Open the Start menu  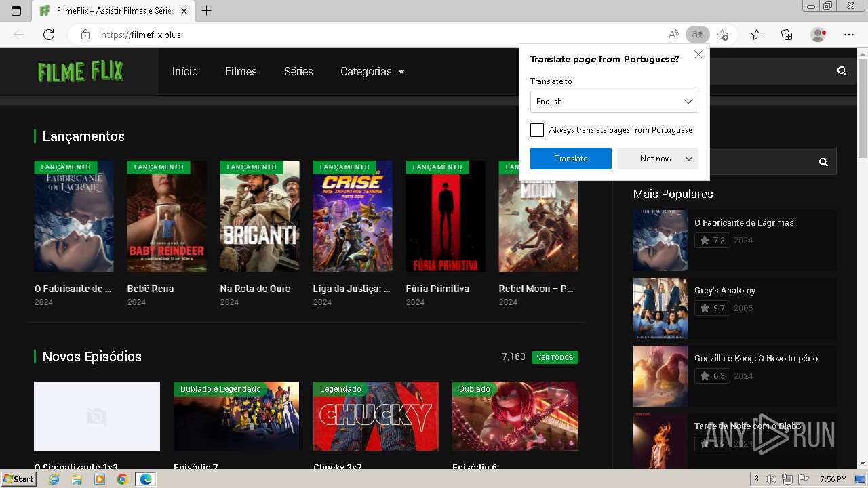pos(18,479)
